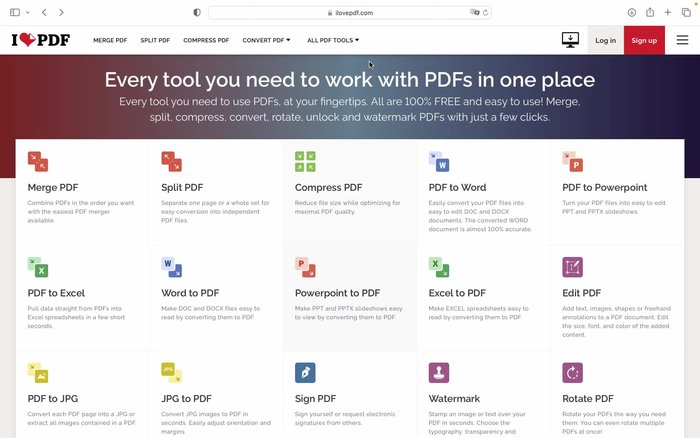Open the desktop app download icon
The image size is (700, 438).
coord(571,40)
